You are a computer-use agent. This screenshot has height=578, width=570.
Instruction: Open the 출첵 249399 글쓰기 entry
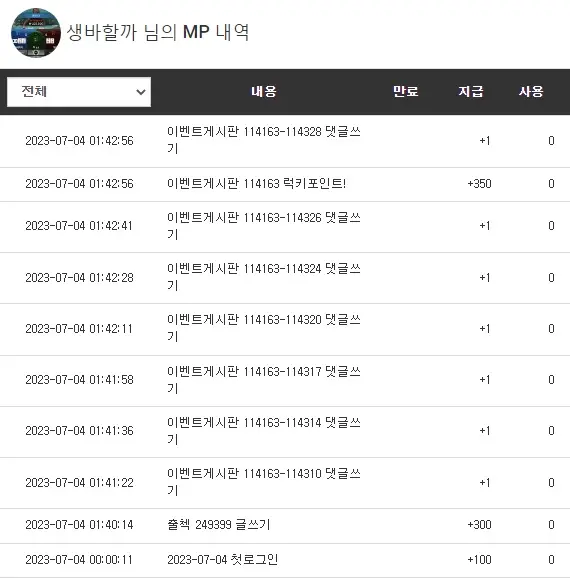[219, 525]
